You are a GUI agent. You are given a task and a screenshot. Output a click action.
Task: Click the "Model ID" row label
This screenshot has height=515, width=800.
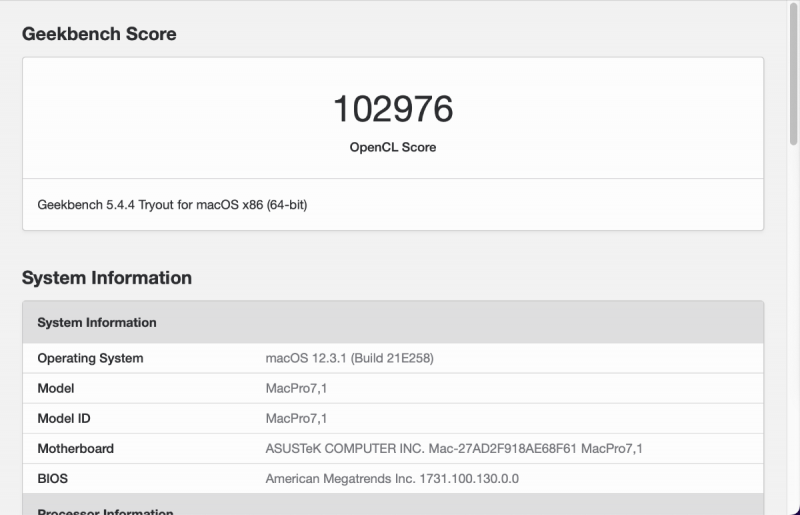point(64,419)
